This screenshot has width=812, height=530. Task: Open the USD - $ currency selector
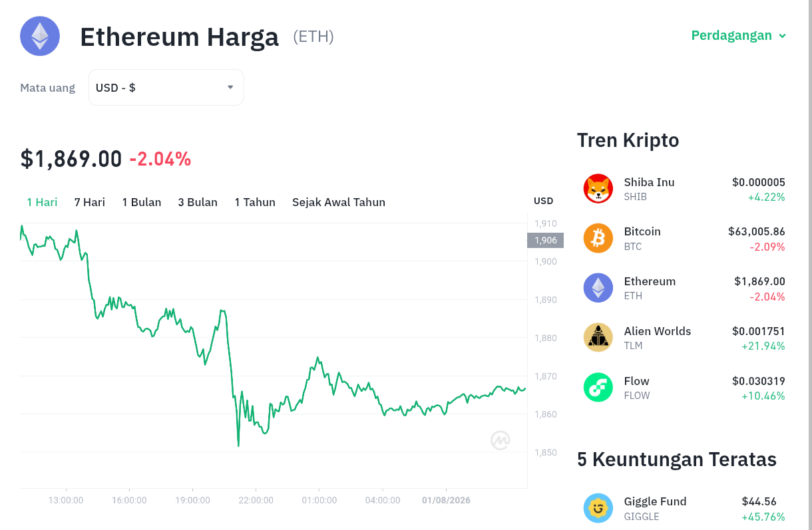166,87
